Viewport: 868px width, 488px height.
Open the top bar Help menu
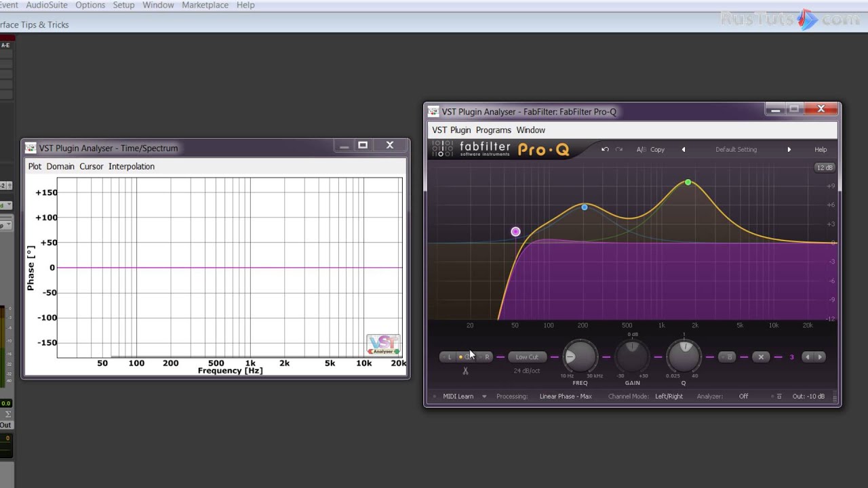point(245,5)
